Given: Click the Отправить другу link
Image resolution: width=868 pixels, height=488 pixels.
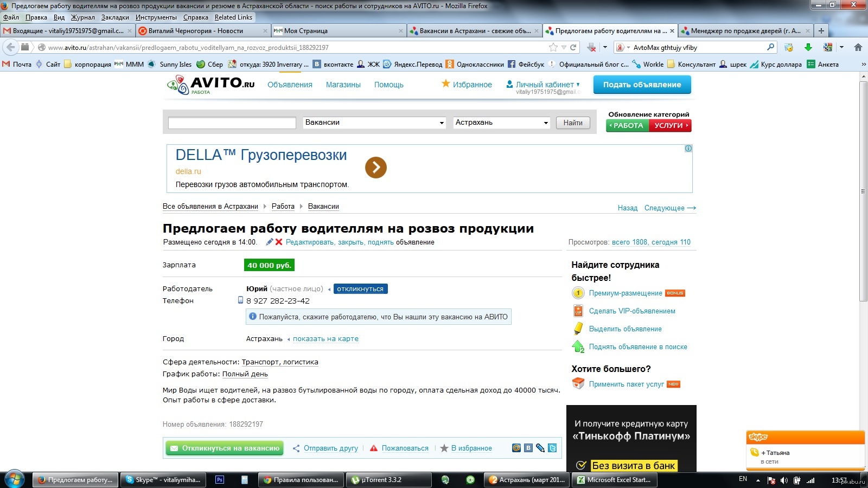Looking at the screenshot, I should coord(330,448).
